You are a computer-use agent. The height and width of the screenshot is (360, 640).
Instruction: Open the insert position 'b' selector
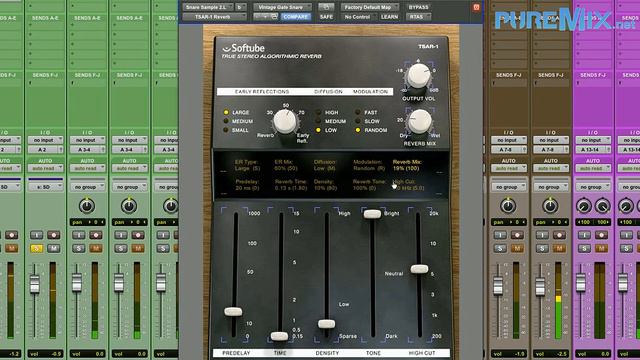pos(240,7)
